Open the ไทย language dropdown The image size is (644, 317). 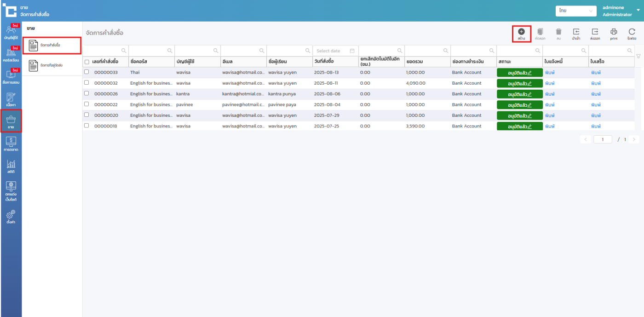click(x=576, y=11)
